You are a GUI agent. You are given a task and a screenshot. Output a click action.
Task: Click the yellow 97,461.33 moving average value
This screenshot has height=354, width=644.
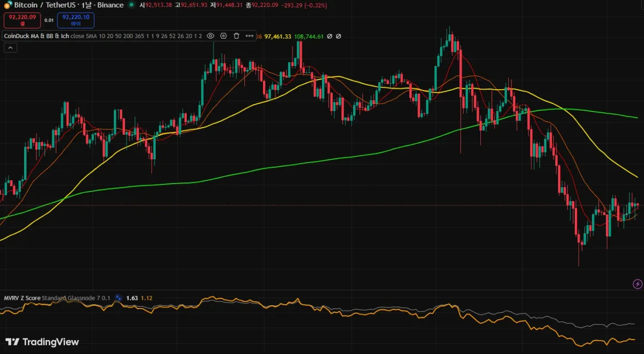point(278,36)
